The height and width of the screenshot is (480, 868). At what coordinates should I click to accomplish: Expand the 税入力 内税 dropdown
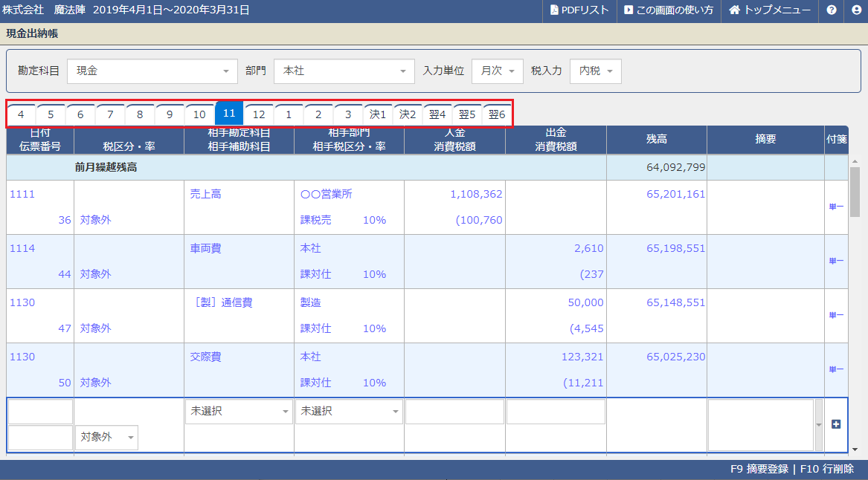coord(595,71)
